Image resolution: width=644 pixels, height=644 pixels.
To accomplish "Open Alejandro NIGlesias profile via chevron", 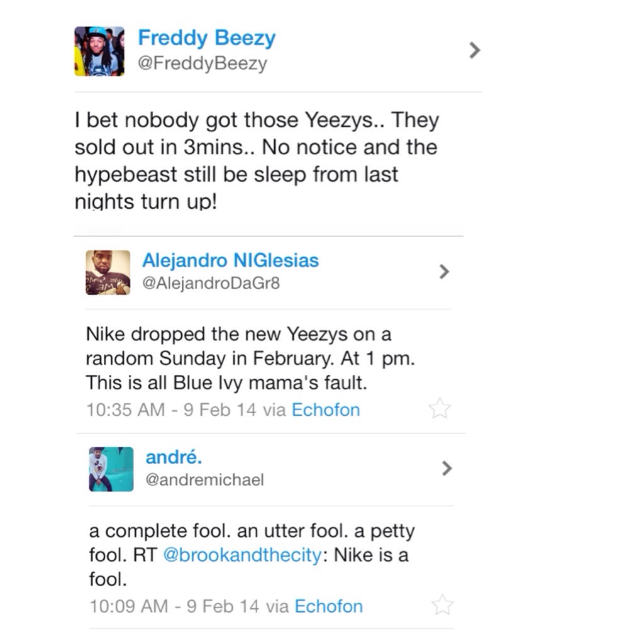I will [x=445, y=272].
